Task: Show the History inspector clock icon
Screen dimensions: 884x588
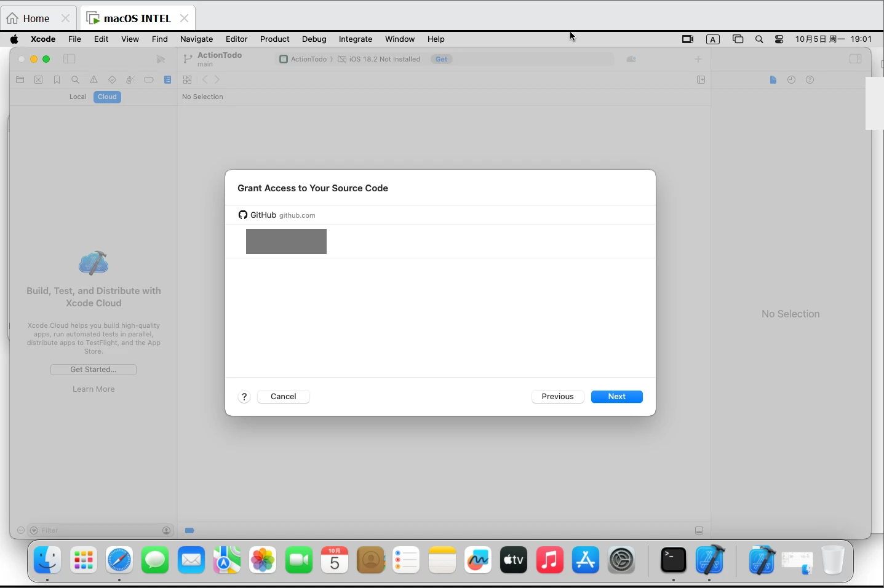Action: pyautogui.click(x=792, y=80)
